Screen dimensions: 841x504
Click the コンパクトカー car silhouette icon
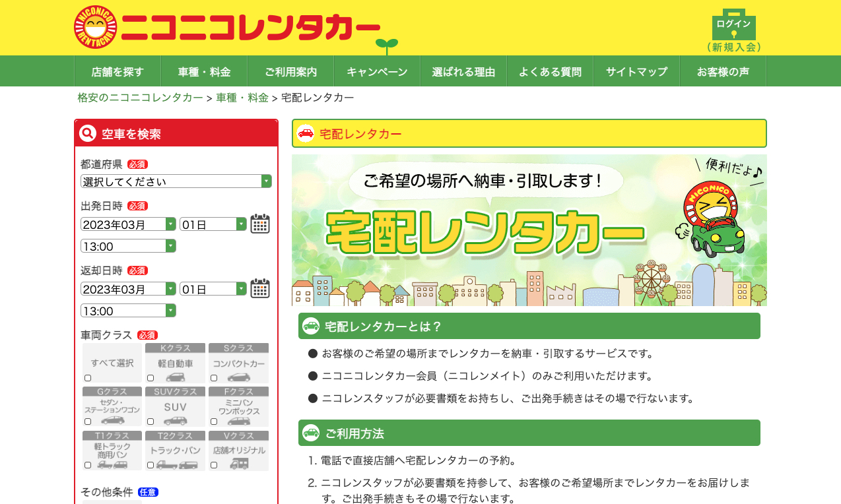pyautogui.click(x=238, y=377)
